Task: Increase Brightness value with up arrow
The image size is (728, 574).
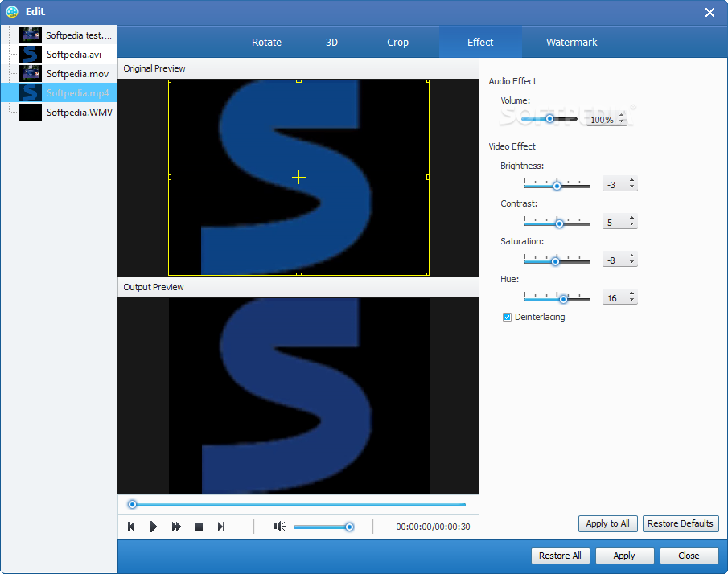Action: pyautogui.click(x=632, y=180)
